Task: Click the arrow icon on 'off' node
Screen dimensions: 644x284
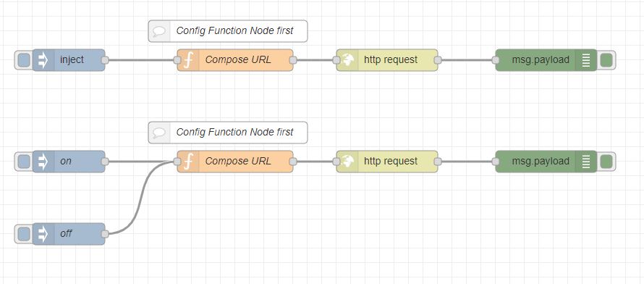Action: (43, 234)
